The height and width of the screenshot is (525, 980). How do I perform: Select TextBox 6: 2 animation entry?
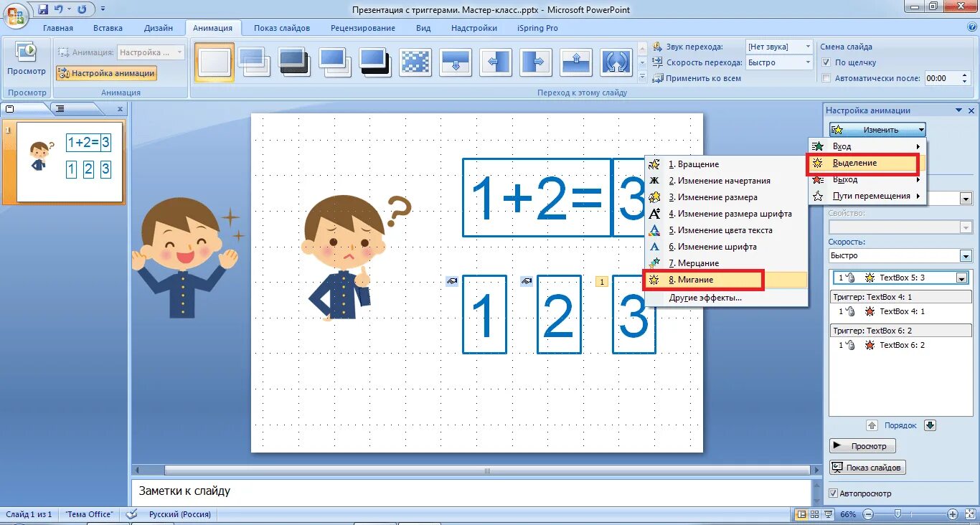point(900,345)
